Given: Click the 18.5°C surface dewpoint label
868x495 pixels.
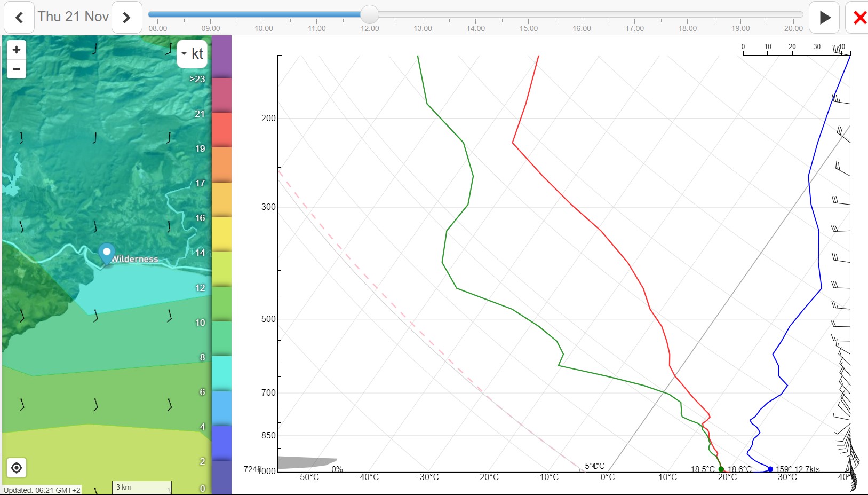Looking at the screenshot, I should pyautogui.click(x=703, y=469).
